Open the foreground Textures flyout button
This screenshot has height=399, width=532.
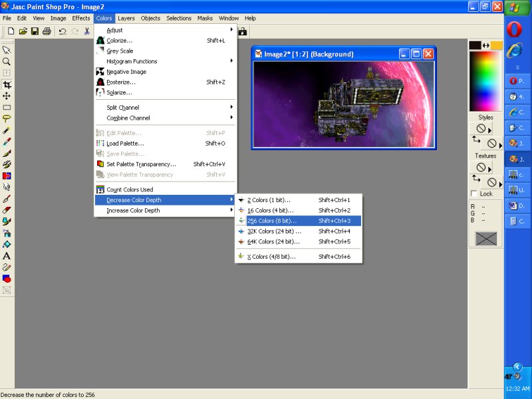(490, 169)
